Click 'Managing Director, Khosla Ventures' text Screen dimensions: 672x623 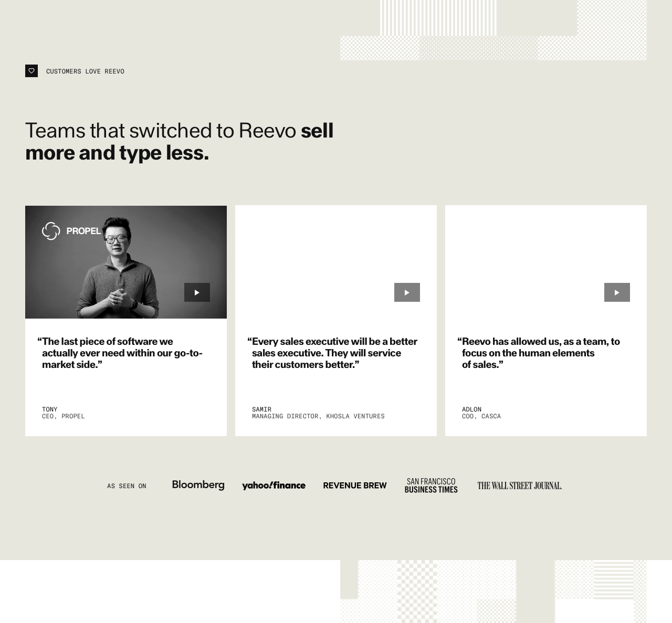(x=318, y=416)
